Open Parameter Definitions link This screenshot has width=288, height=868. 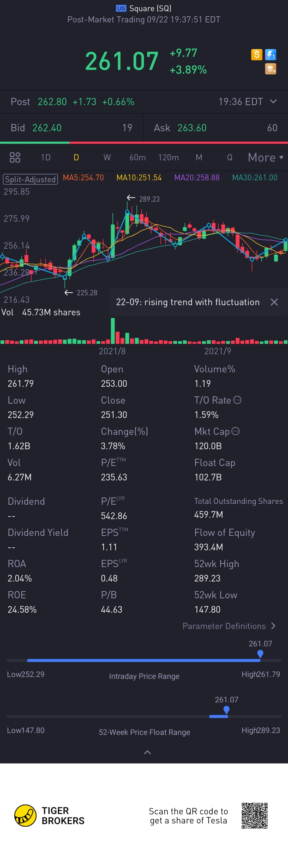tap(229, 626)
